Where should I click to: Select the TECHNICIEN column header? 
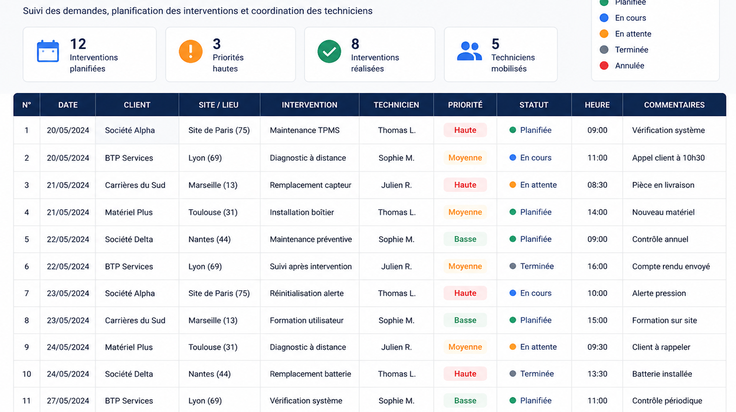point(396,105)
